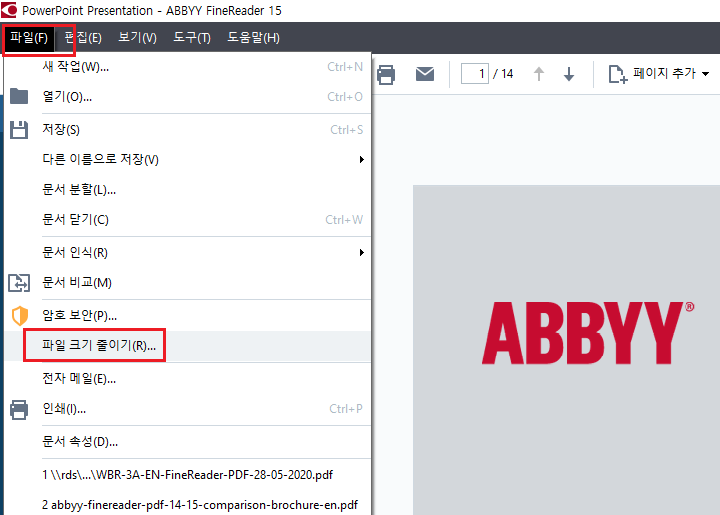Open recent file WBR-3A-EN-FineReader-PDF-28-05-2020.pdf

(187, 475)
